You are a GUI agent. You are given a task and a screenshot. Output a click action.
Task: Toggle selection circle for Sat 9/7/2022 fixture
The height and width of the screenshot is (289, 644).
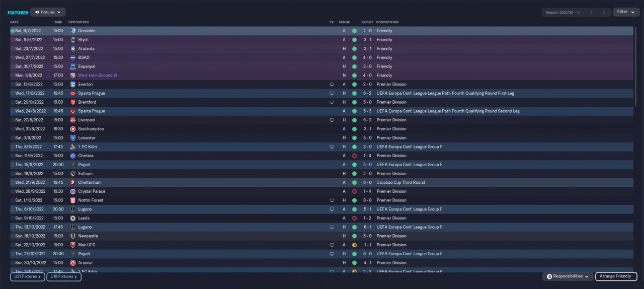13,31
